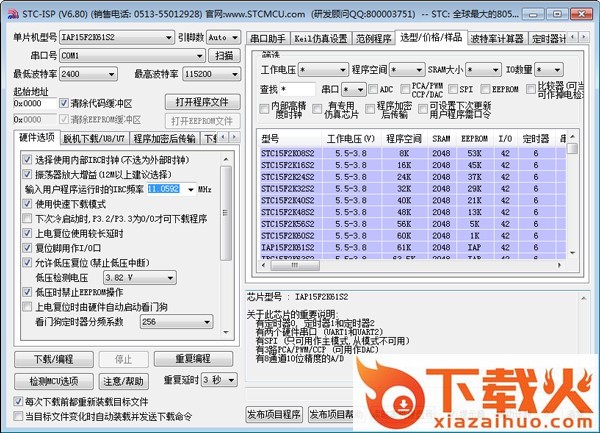
Task: Open the repeat delay 3 秒 dropdown
Action: (x=219, y=380)
